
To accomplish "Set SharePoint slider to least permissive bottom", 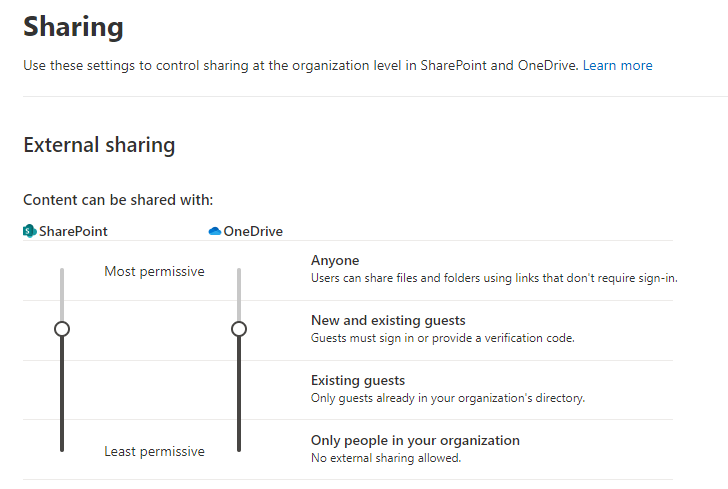I will (x=62, y=448).
